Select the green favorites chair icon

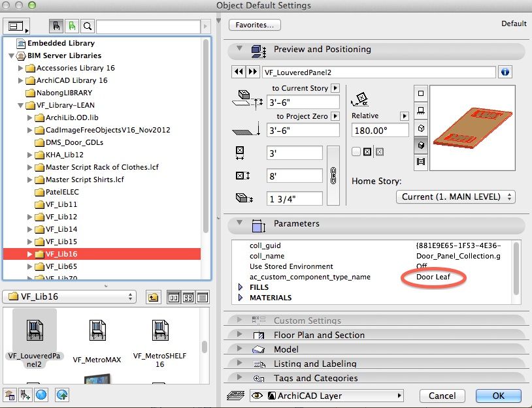pos(72,26)
